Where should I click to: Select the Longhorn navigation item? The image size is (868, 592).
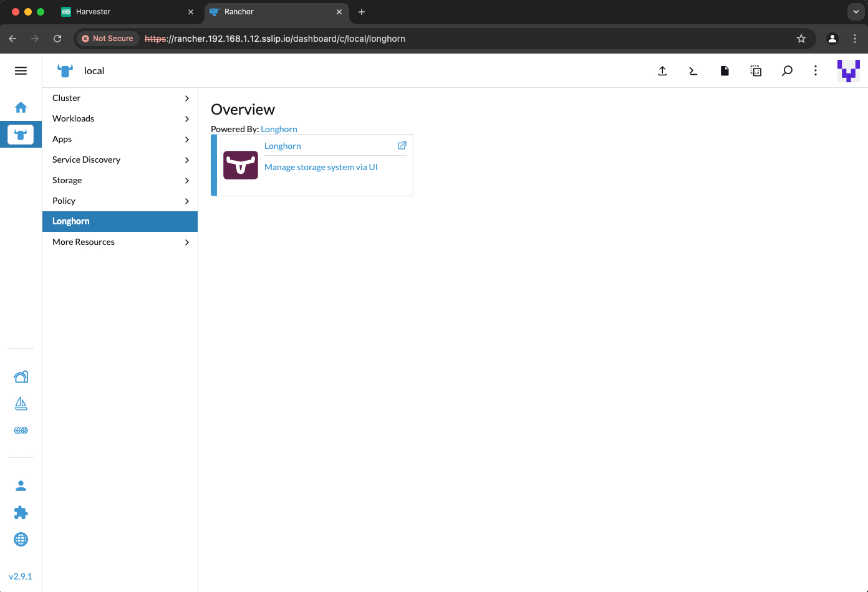tap(120, 221)
